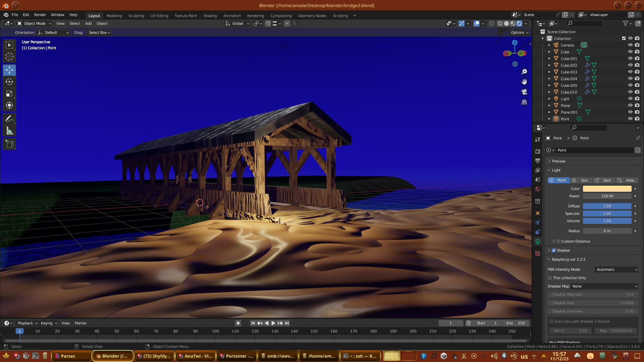Set light type to Spot
Image resolution: width=644 pixels, height=362 pixels.
click(604, 180)
